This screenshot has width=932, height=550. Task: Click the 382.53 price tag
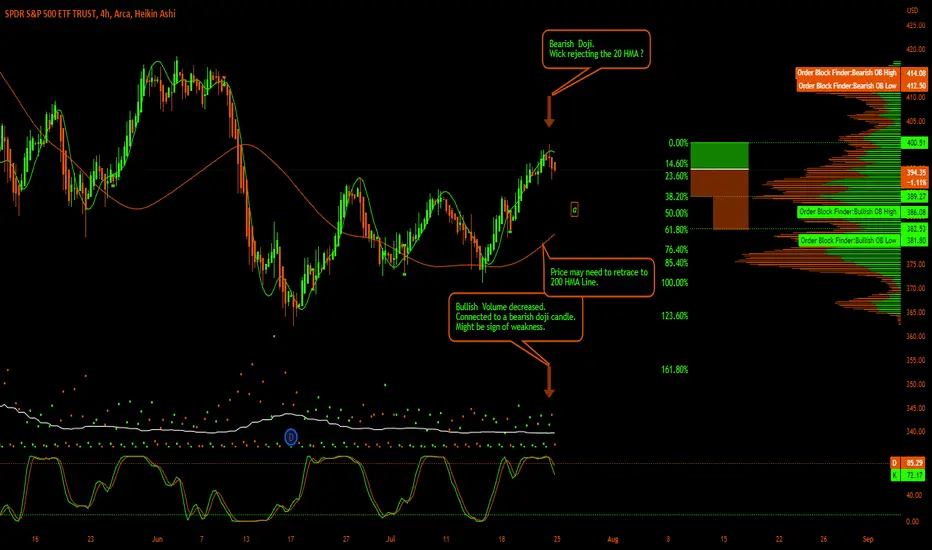click(915, 228)
